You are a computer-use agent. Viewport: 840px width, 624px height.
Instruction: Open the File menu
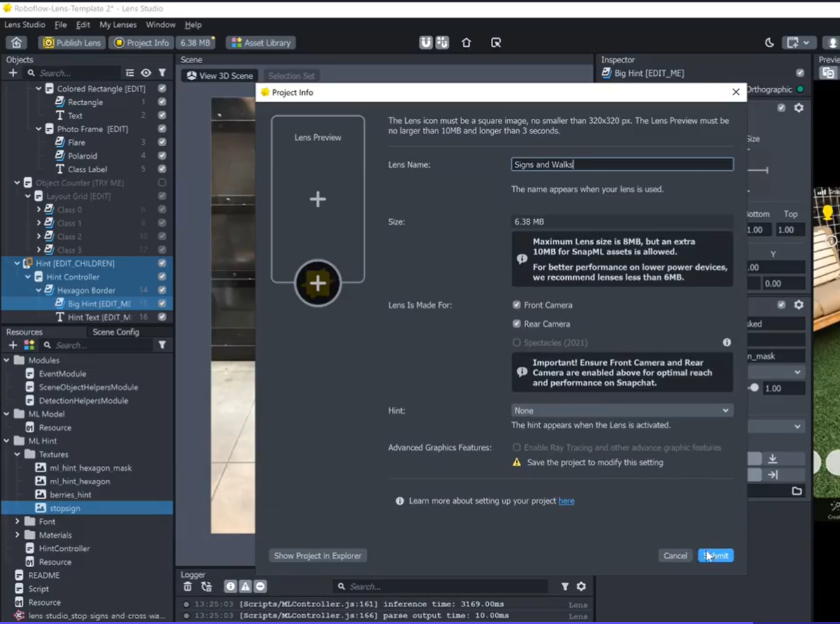[x=60, y=25]
